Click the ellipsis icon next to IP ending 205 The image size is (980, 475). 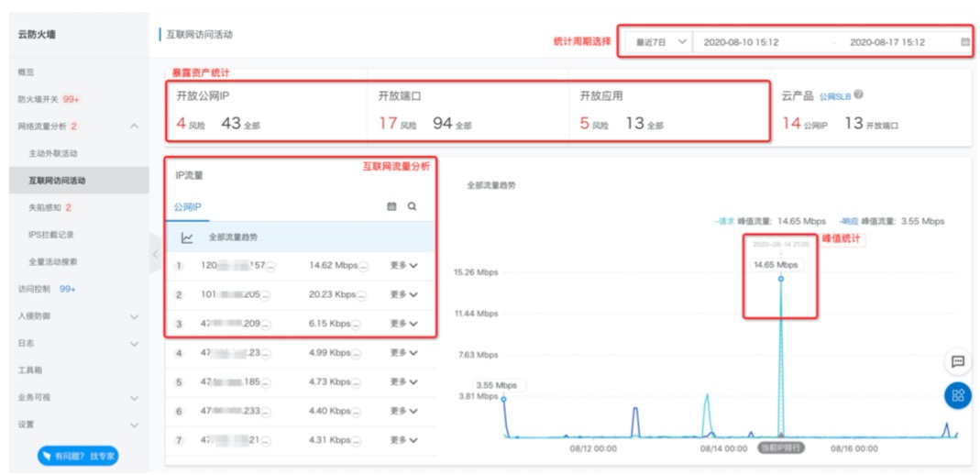click(x=266, y=295)
